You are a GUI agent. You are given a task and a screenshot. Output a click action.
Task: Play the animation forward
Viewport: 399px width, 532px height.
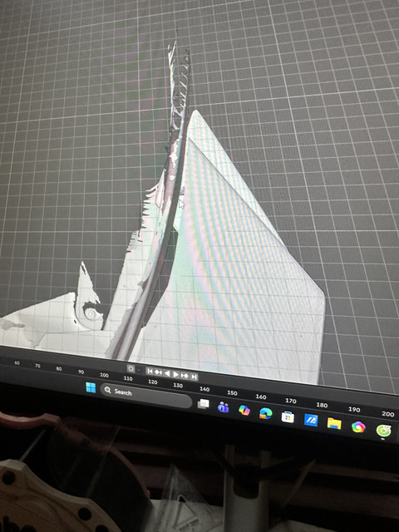(x=175, y=374)
